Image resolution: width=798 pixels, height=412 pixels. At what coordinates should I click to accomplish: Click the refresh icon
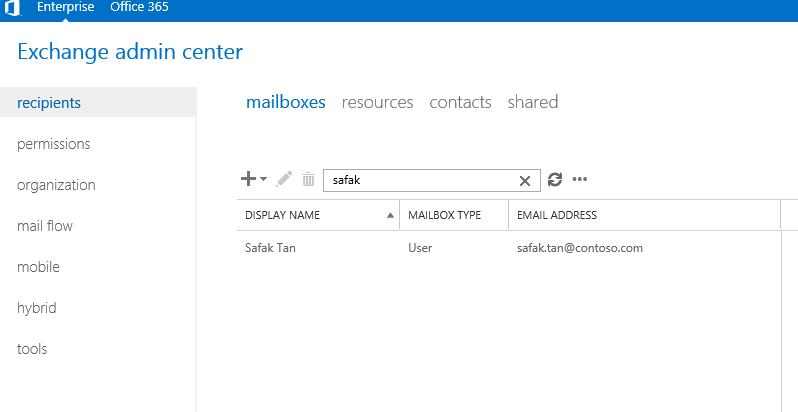pos(555,180)
